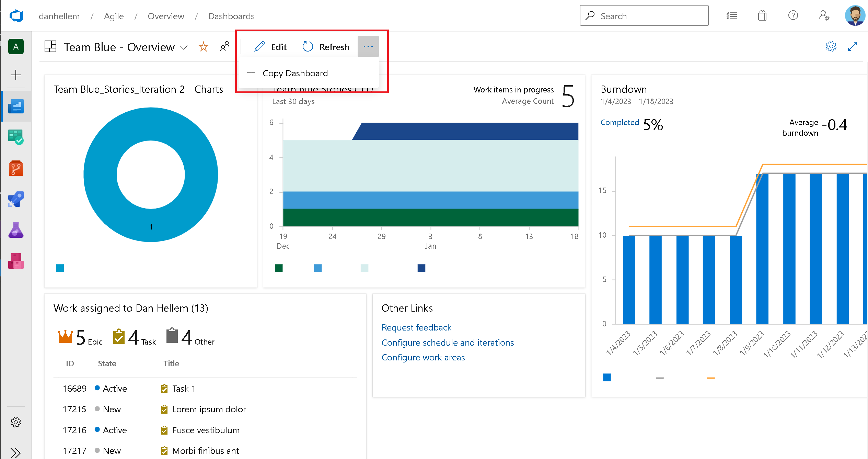
Task: Click the Dashboards breadcrumb tab
Action: click(x=231, y=16)
